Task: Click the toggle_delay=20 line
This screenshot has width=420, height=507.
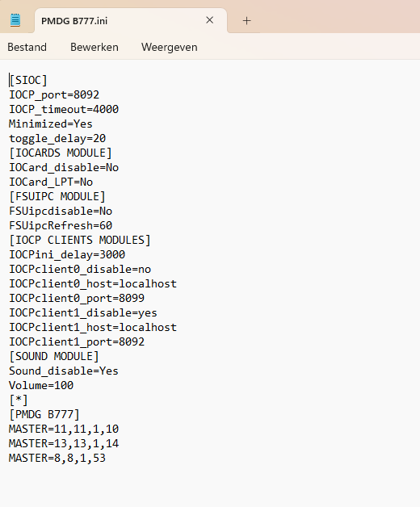Action: pyautogui.click(x=57, y=138)
